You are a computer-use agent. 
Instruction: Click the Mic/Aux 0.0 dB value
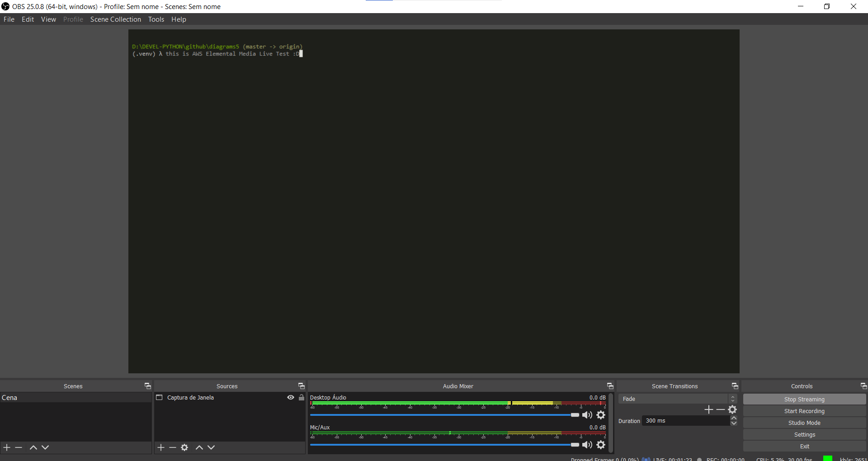pyautogui.click(x=597, y=427)
